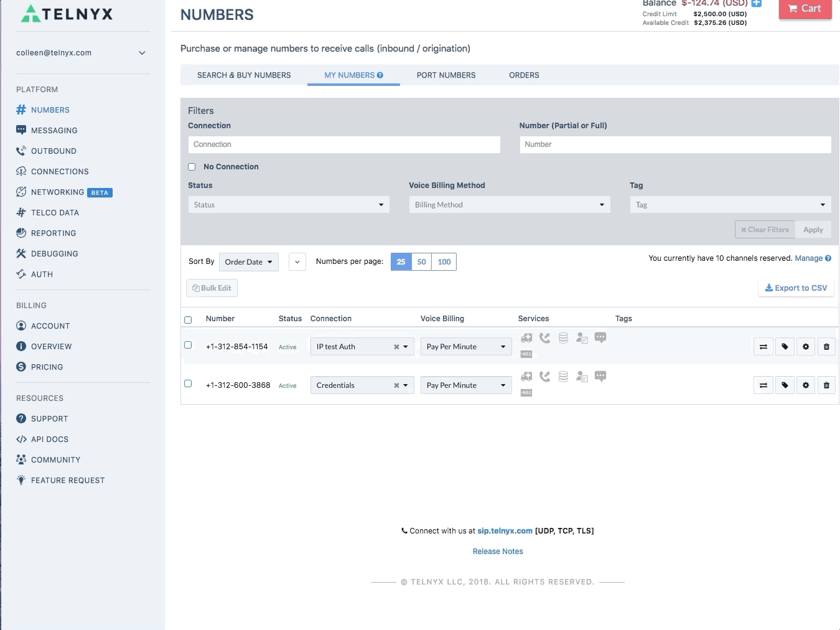
Task: Click the trash icon for +1-312-854-1154
Action: pos(826,347)
